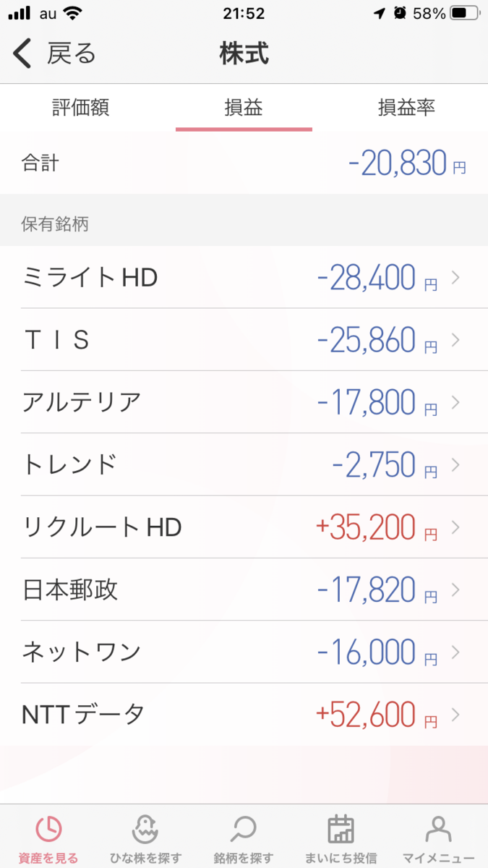
Task: Open 日本郵政 stock row
Action: [x=244, y=590]
